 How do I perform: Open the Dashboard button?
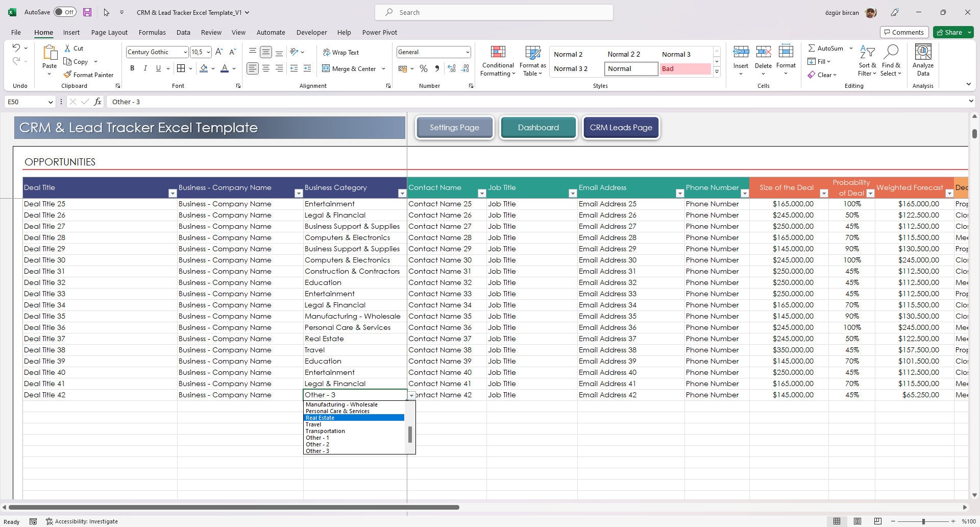point(538,128)
